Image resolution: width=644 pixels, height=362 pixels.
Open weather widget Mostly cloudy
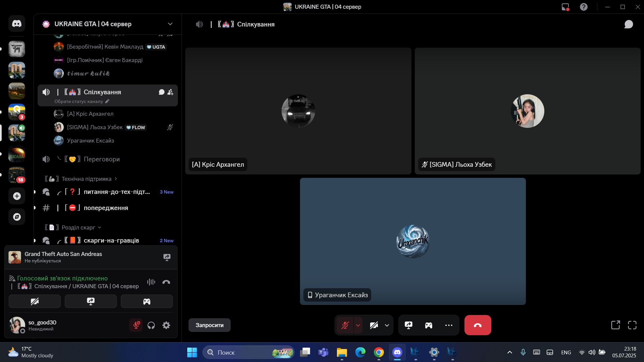pos(31,352)
